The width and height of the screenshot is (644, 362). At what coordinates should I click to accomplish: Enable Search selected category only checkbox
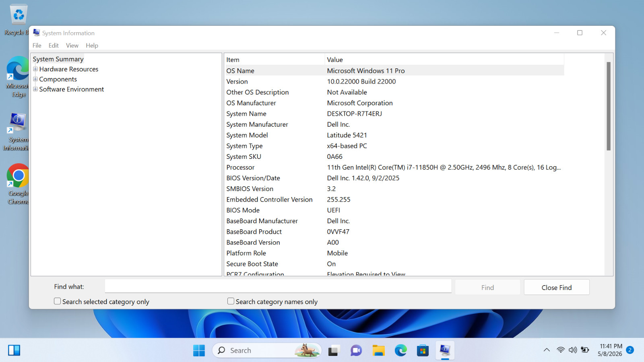point(58,301)
